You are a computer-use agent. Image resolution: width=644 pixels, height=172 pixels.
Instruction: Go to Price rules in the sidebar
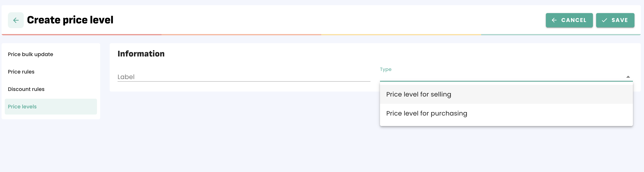tap(21, 72)
